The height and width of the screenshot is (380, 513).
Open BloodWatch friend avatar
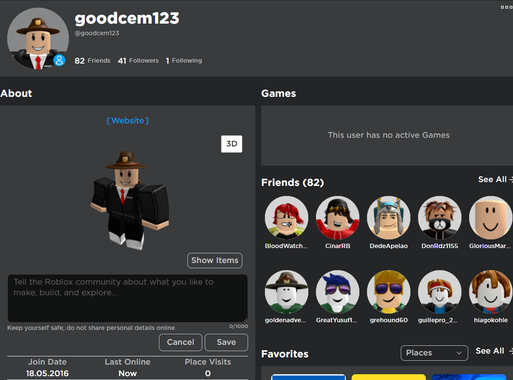(286, 218)
